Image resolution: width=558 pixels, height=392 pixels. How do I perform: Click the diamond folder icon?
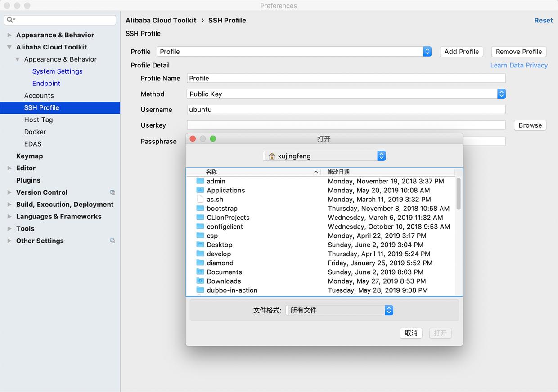point(200,263)
